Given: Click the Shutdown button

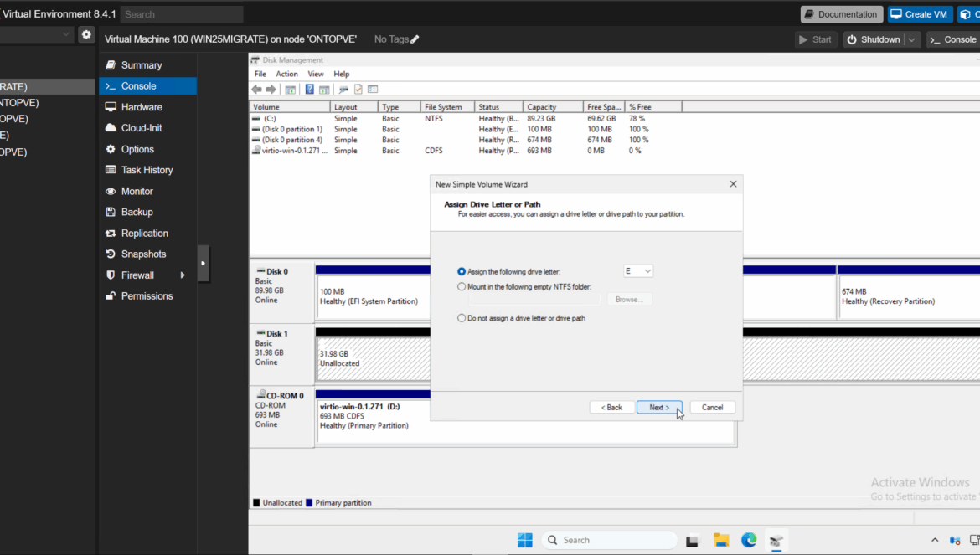Looking at the screenshot, I should pyautogui.click(x=874, y=39).
